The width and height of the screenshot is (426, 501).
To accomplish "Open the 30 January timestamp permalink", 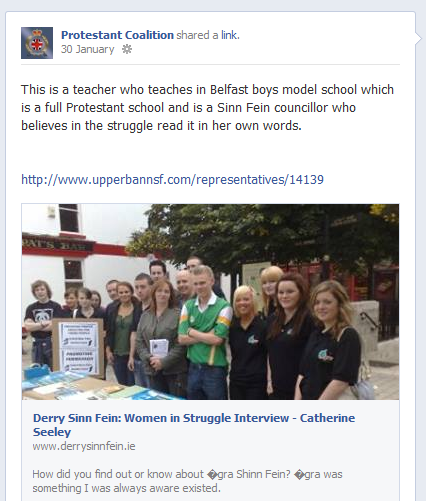I will coord(87,49).
